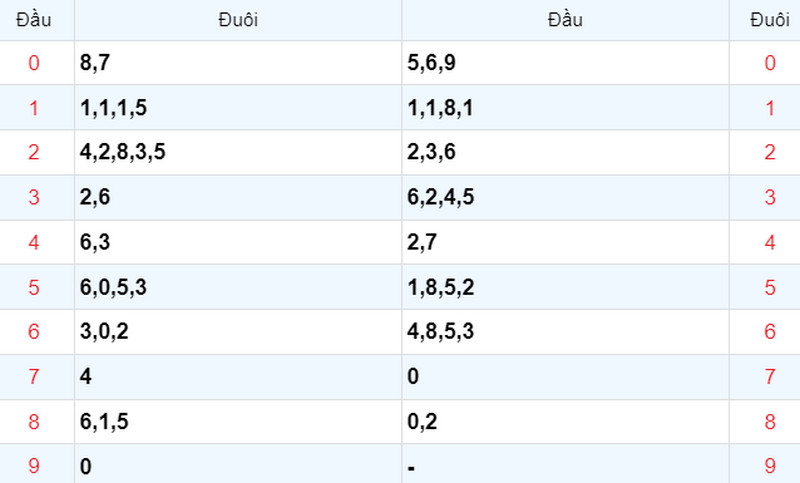Click the cell with 6,0,5,3
800x483 pixels.
pos(238,287)
